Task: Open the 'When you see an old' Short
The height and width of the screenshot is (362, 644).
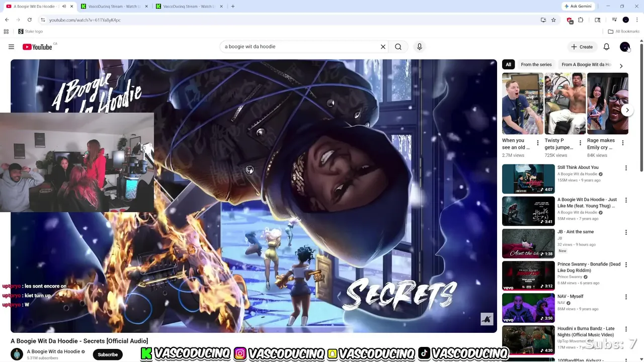Action: 522,104
